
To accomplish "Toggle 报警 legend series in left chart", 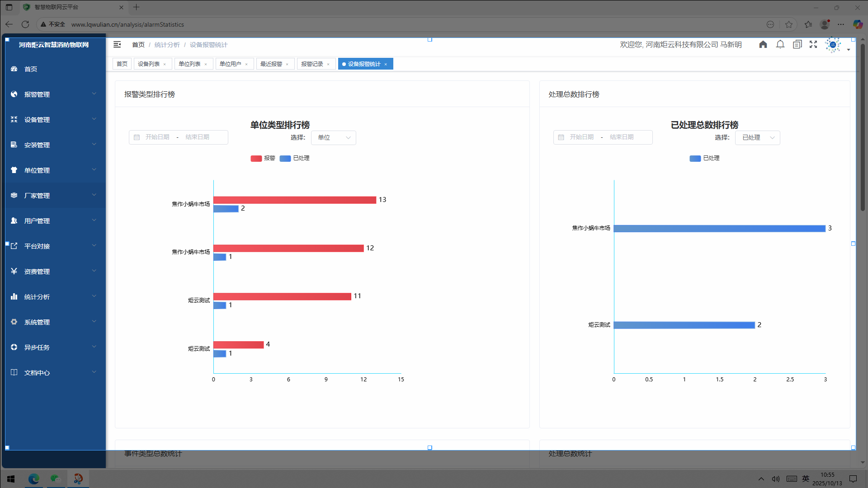I will click(263, 158).
